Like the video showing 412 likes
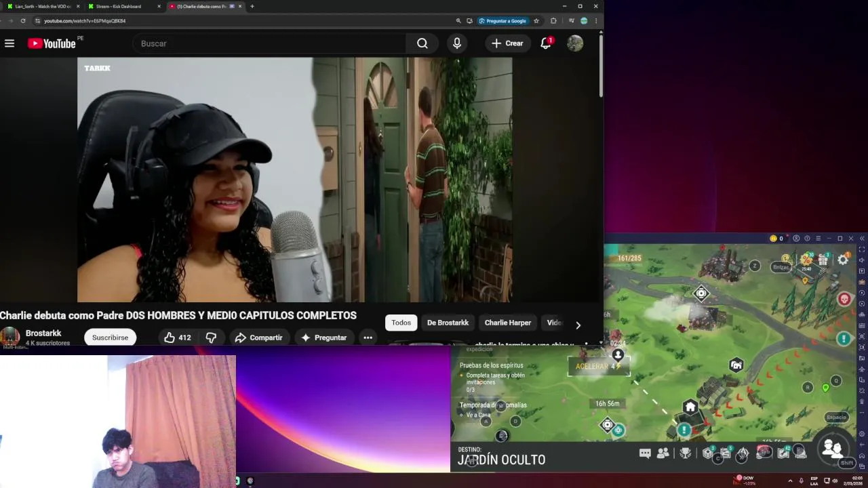The width and height of the screenshot is (868, 488). (178, 338)
